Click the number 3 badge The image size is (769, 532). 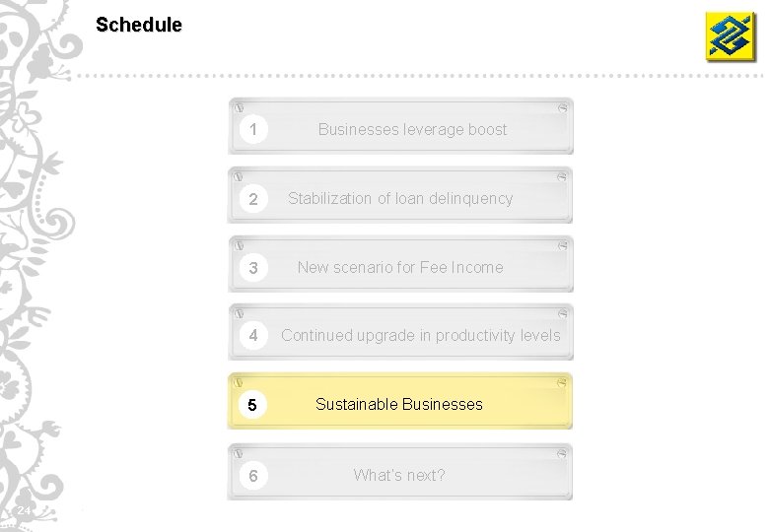[x=253, y=268]
